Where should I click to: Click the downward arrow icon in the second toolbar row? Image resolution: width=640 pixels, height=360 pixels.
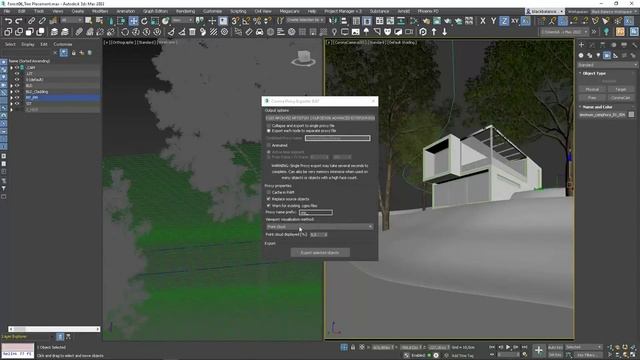click(444, 31)
